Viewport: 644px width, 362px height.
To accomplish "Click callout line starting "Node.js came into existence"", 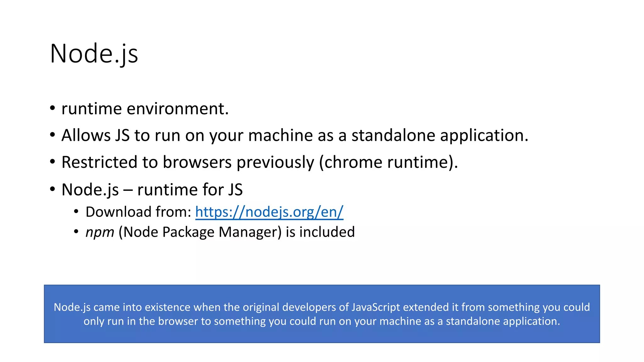I will click(x=322, y=307).
